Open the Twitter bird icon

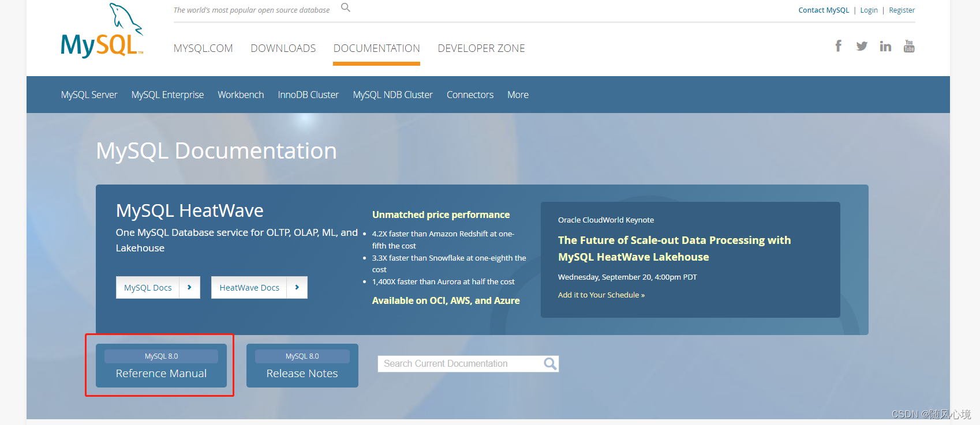click(x=862, y=46)
